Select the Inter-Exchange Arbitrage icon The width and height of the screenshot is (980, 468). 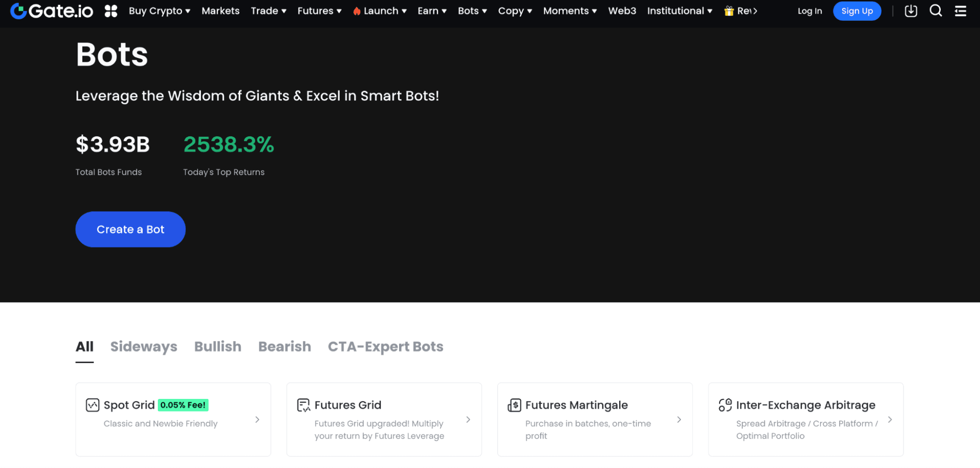[x=724, y=405]
